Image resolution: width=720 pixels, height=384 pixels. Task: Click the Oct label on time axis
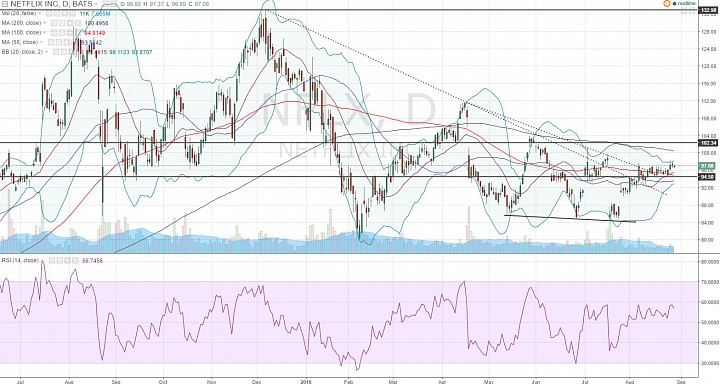(163, 381)
